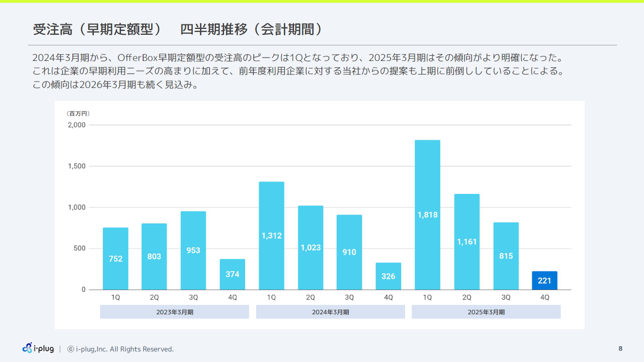Click the dark blue 221 bar

pos(544,281)
